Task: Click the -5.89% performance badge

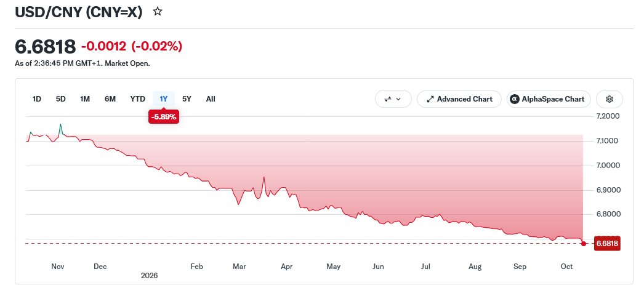Action: 164,117
